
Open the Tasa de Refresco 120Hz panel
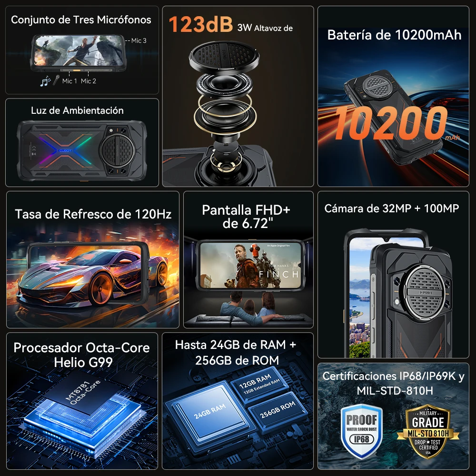pos(93,259)
